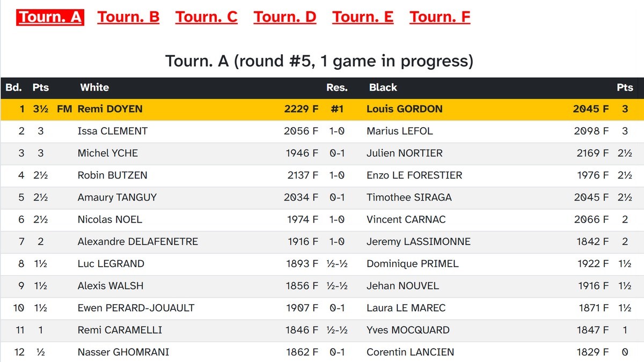
Task: Select Timothee SIRAGA on board 5
Action: 409,197
